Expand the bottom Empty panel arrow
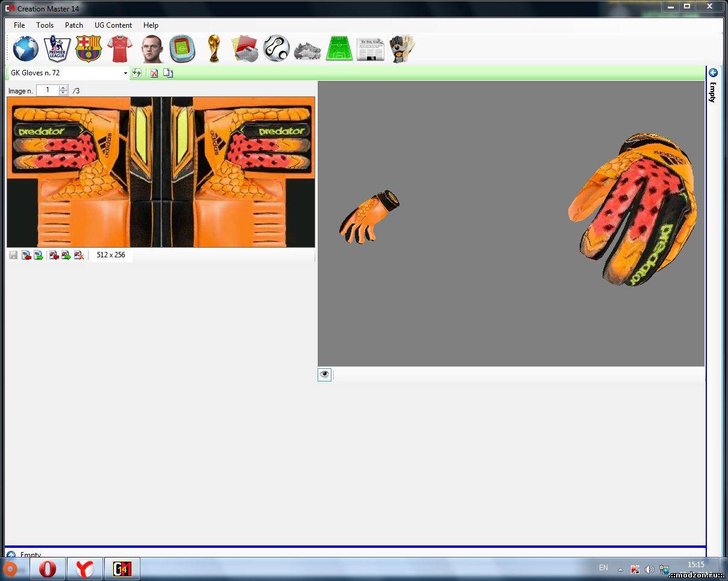Screen dimensions: 728x581 pyautogui.click(x=11, y=554)
